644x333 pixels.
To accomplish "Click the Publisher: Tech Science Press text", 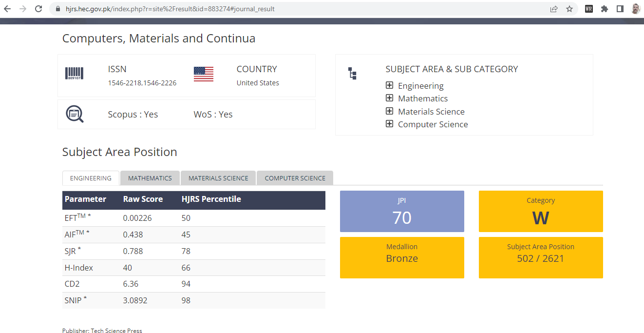I will (102, 331).
